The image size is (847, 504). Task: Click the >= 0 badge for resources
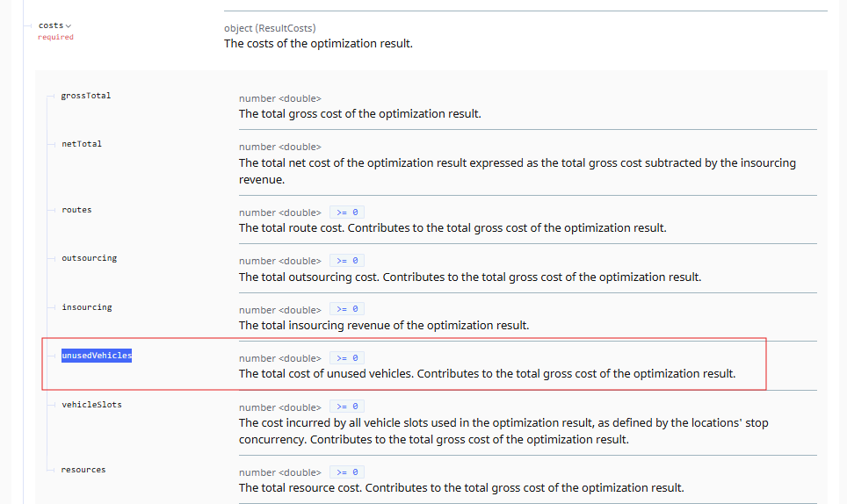click(x=346, y=472)
